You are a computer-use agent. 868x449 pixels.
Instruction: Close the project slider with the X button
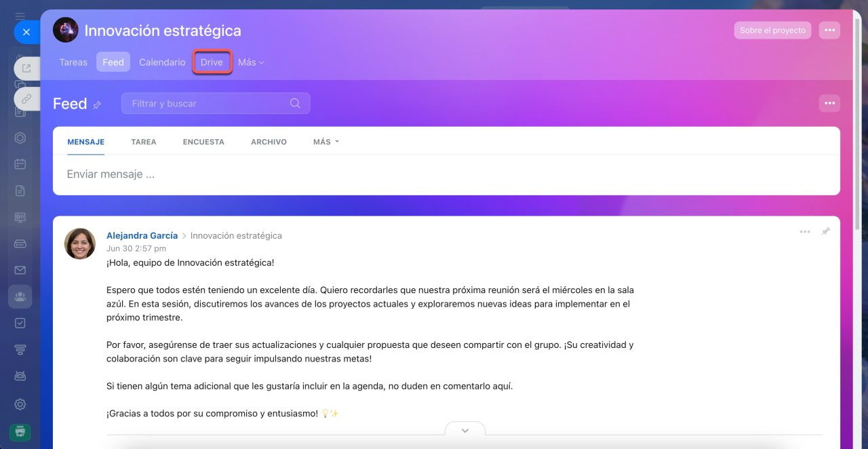point(26,32)
